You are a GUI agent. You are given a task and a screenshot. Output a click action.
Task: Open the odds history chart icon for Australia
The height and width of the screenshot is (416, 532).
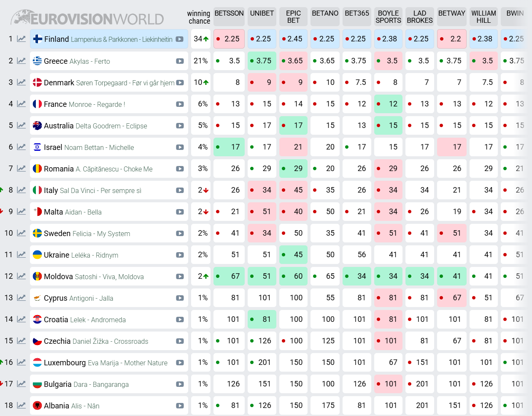[x=22, y=125]
